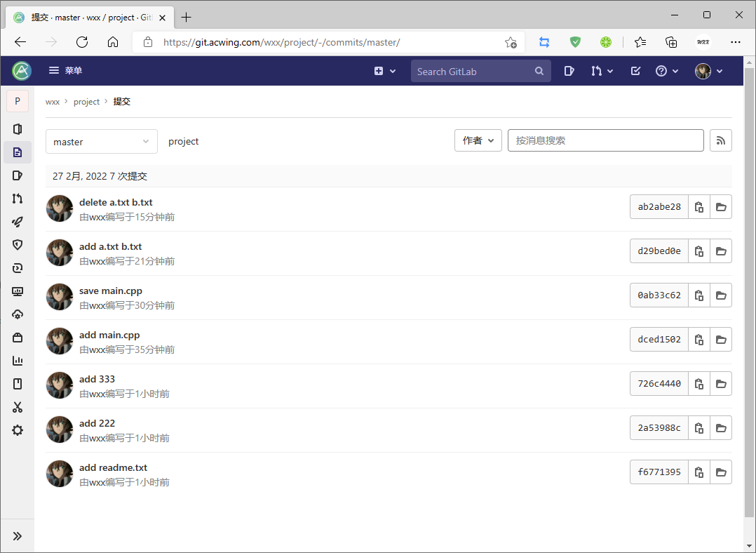The width and height of the screenshot is (756, 553).
Task: Copy commit SHA for dced1502
Action: tap(698, 339)
